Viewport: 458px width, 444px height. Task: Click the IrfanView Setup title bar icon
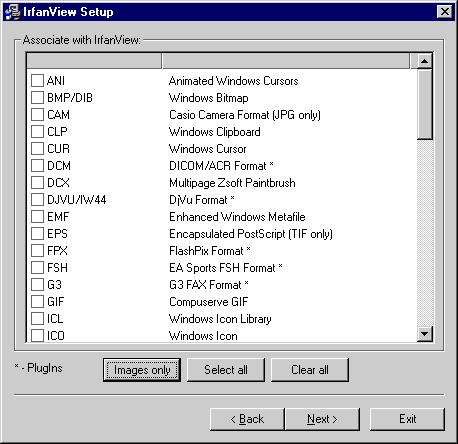[x=12, y=12]
